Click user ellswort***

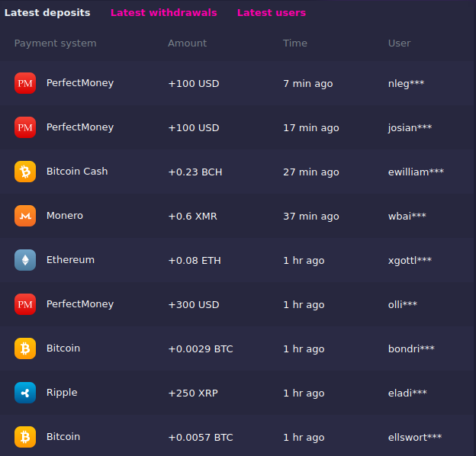click(x=415, y=438)
